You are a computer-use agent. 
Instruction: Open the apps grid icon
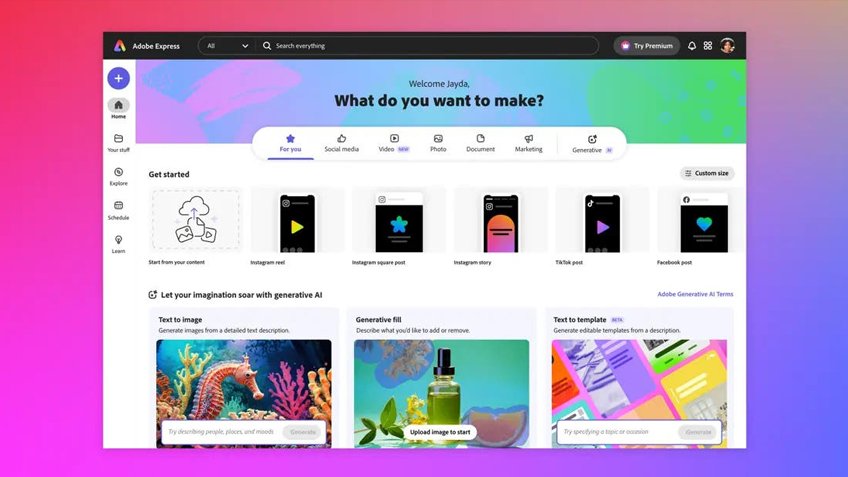coord(708,46)
